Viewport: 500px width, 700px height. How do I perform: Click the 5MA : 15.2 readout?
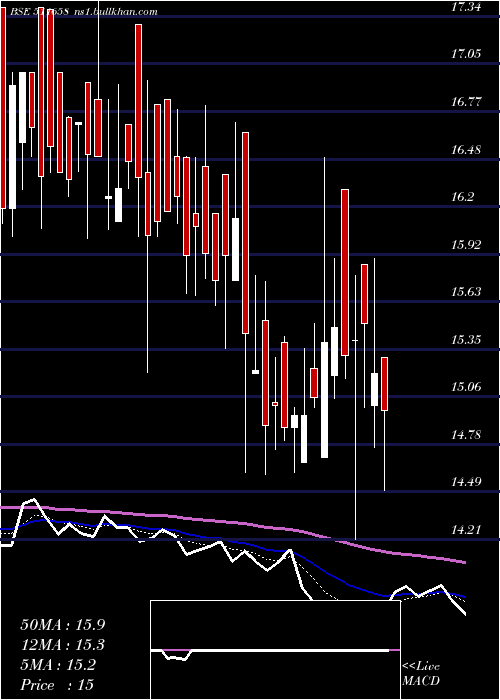click(58, 665)
